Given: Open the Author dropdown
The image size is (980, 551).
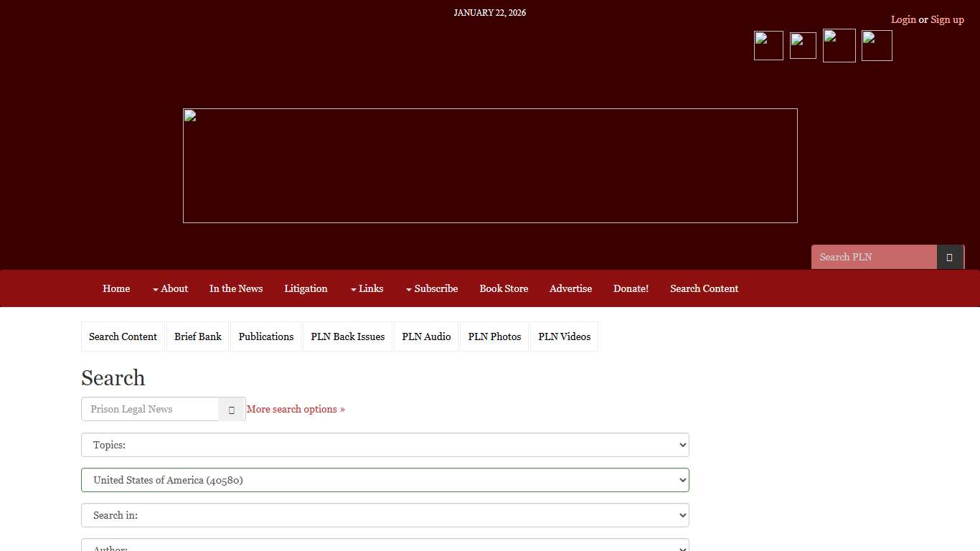Looking at the screenshot, I should click(385, 547).
